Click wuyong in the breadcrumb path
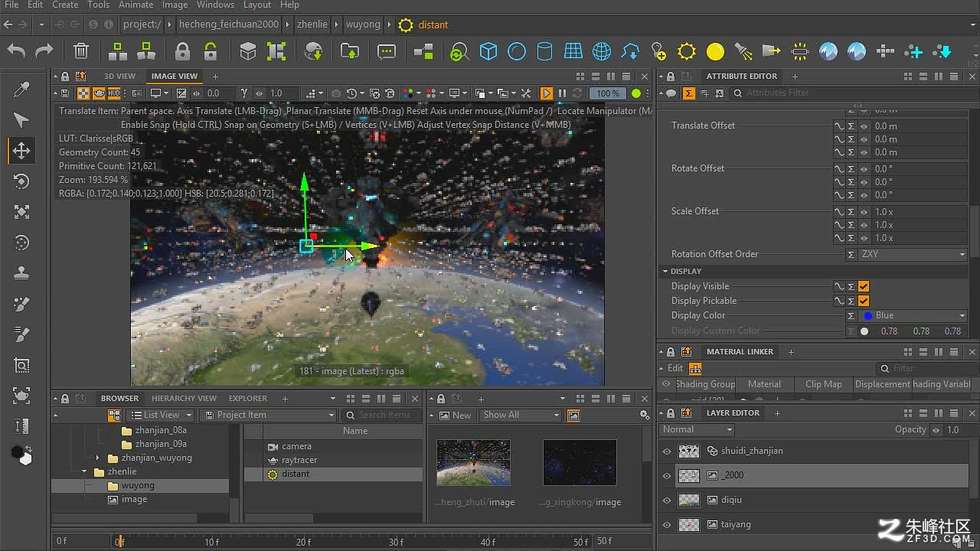 pos(363,24)
